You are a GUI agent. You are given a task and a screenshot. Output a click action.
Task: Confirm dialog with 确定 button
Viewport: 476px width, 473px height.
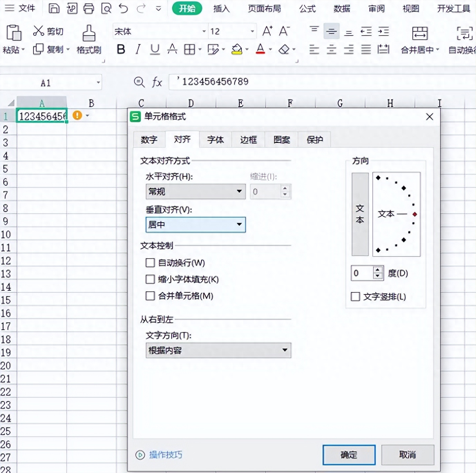tap(349, 455)
